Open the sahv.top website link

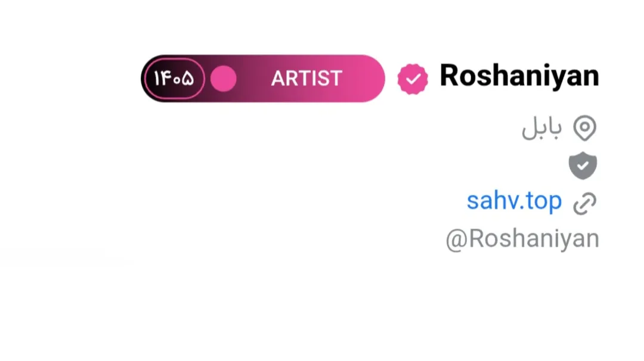(514, 201)
